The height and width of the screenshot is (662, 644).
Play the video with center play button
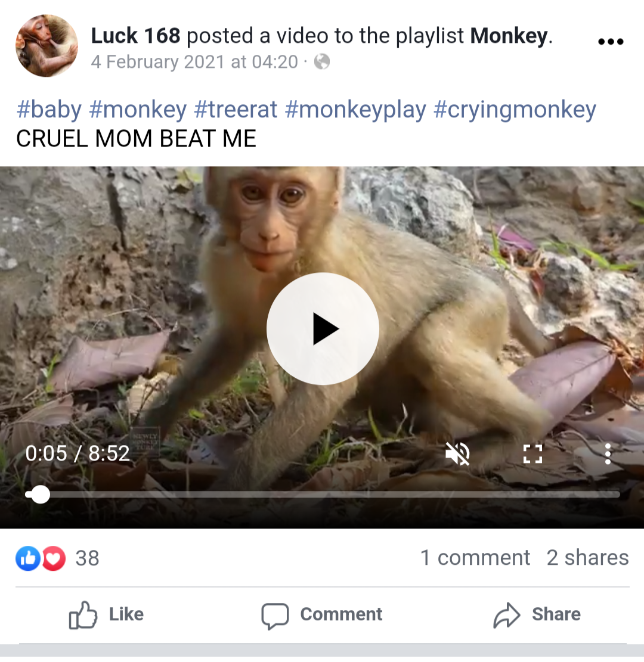pyautogui.click(x=323, y=328)
